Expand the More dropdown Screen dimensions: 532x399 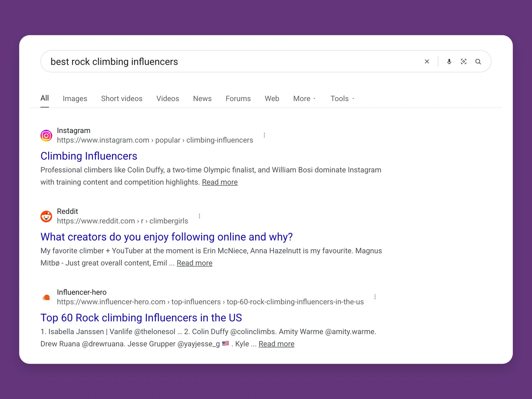tap(305, 98)
